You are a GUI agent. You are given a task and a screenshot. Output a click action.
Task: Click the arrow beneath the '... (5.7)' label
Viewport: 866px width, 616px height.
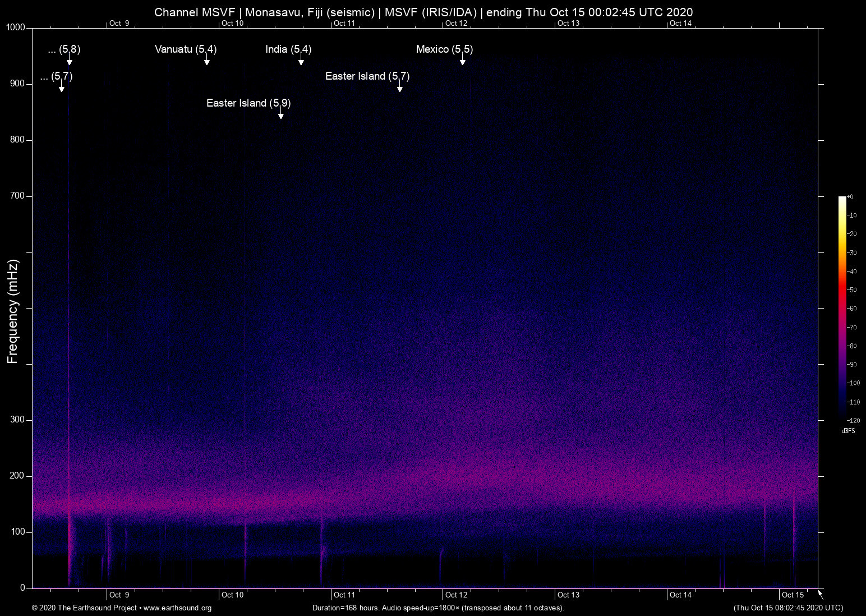click(x=62, y=88)
